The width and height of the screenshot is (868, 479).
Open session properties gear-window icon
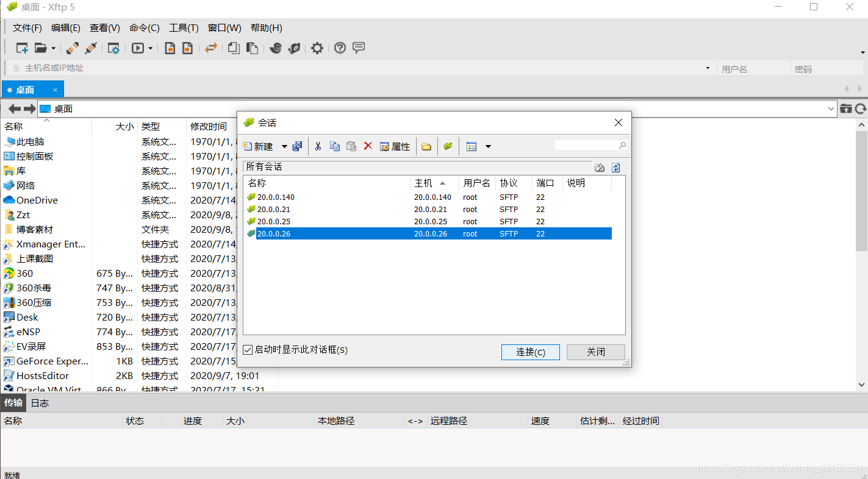pyautogui.click(x=114, y=48)
